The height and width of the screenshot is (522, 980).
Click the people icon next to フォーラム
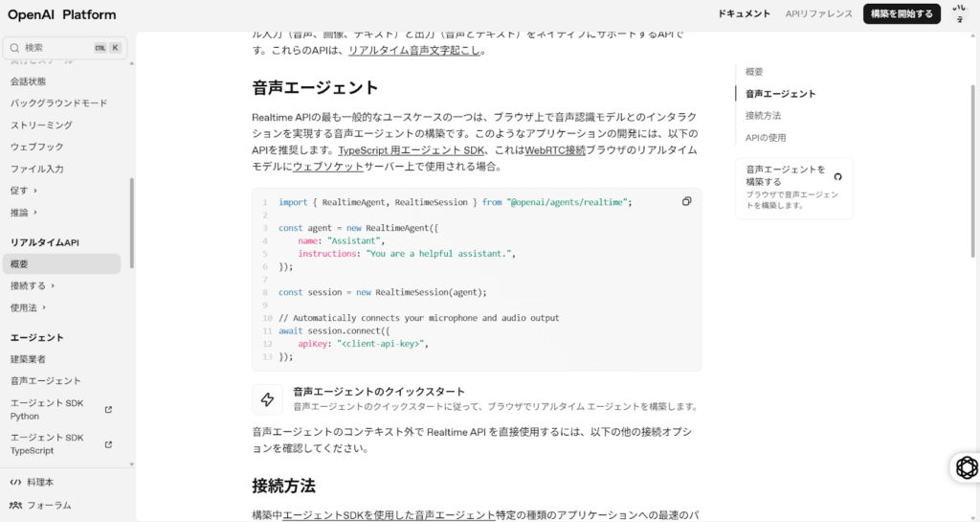coord(15,505)
